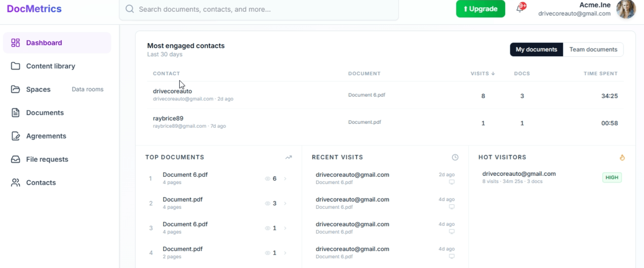Expand details chevron for Document 6.pdf
The image size is (644, 268).
[285, 178]
